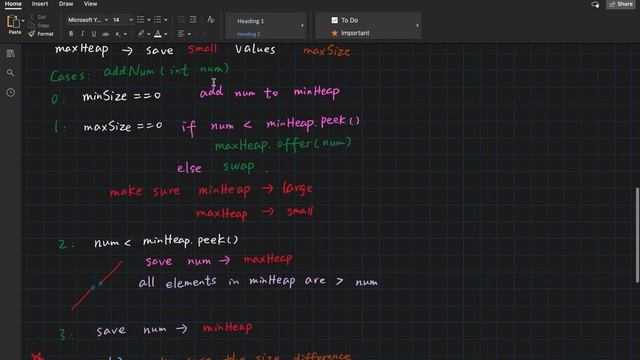
Task: Click the 'all elements in minHeap are > num' line
Action: click(258, 282)
